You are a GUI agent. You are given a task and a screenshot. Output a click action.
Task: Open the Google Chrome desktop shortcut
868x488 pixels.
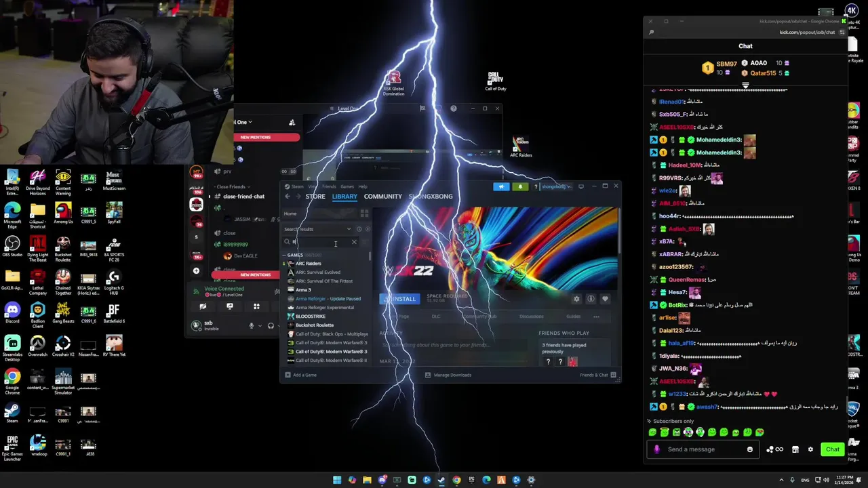[x=12, y=382]
